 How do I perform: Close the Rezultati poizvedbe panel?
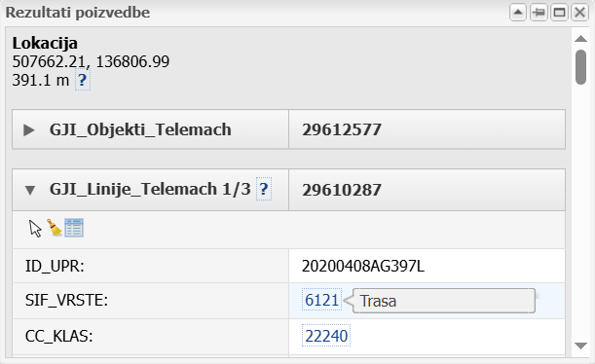[579, 13]
